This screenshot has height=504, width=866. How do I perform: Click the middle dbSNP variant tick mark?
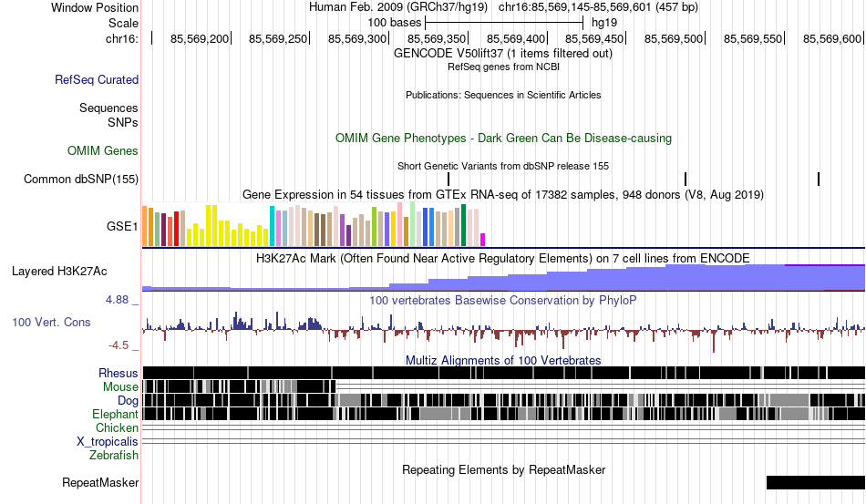686,179
